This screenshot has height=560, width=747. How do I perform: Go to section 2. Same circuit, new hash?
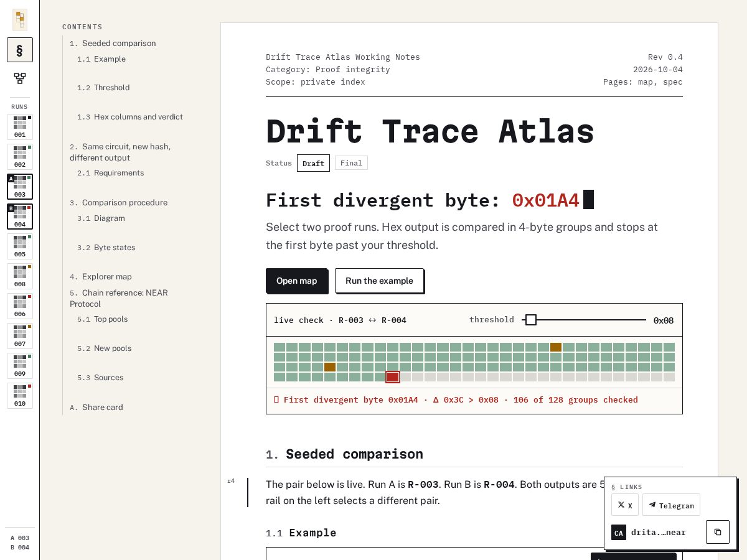(x=120, y=152)
